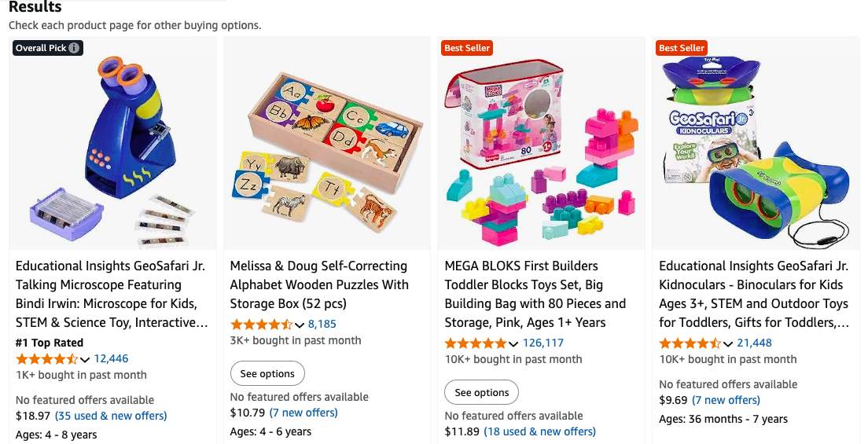Open 18 used & new offers link
868x444 pixels.
point(539,431)
